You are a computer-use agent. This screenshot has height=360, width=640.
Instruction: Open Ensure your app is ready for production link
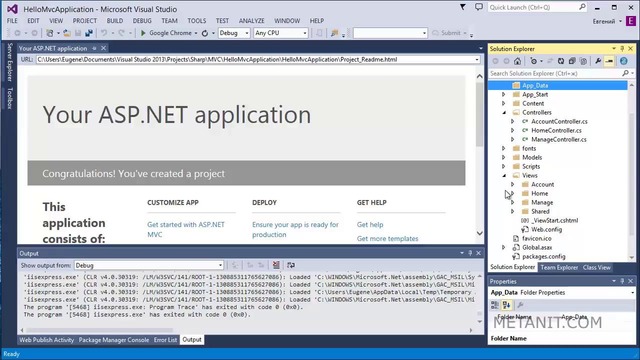pos(295,229)
